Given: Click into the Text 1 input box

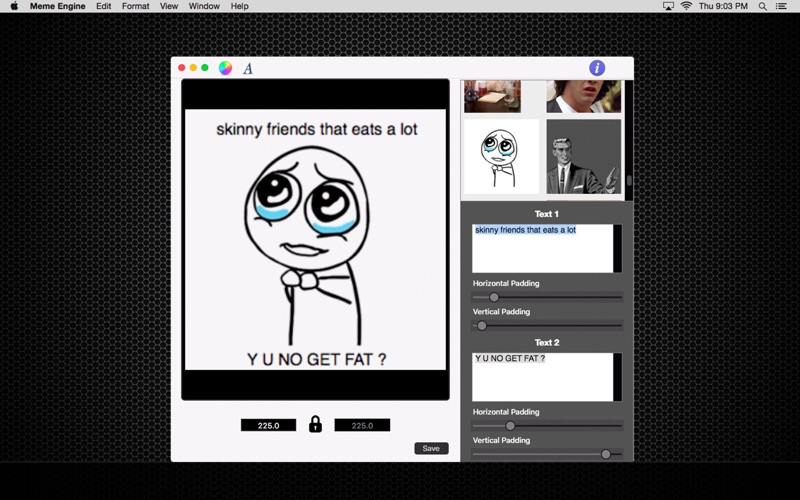Looking at the screenshot, I should (x=542, y=248).
